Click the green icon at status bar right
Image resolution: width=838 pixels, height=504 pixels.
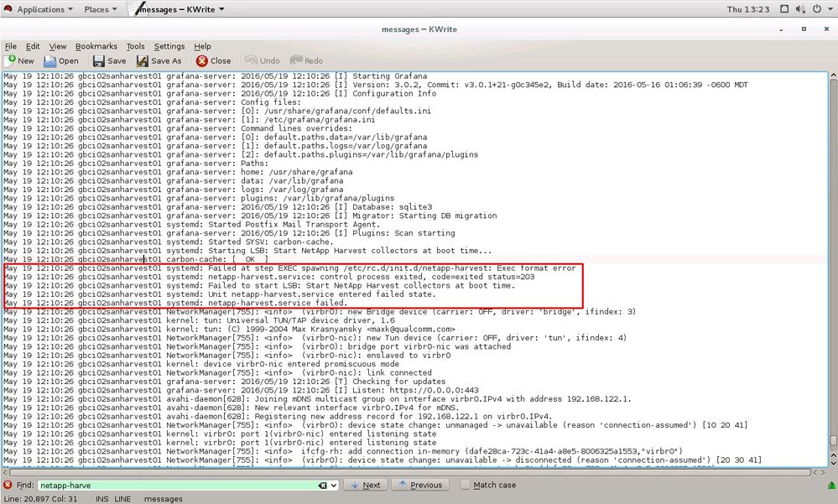pos(831,486)
